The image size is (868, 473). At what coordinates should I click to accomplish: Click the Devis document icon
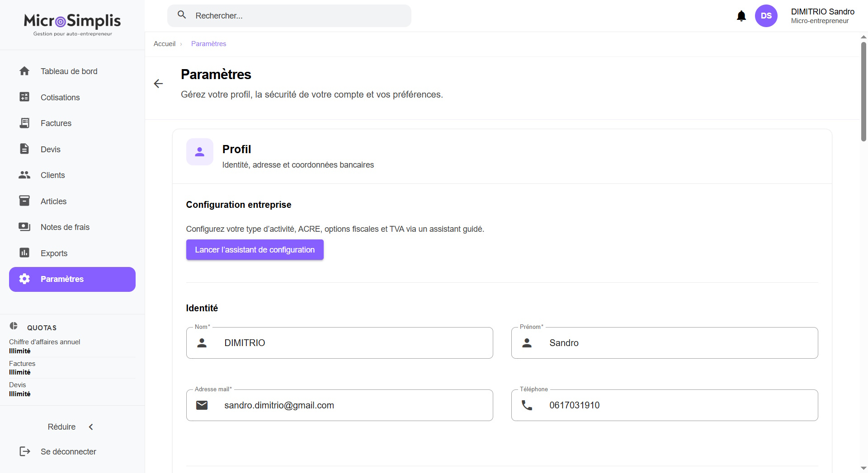pyautogui.click(x=24, y=149)
